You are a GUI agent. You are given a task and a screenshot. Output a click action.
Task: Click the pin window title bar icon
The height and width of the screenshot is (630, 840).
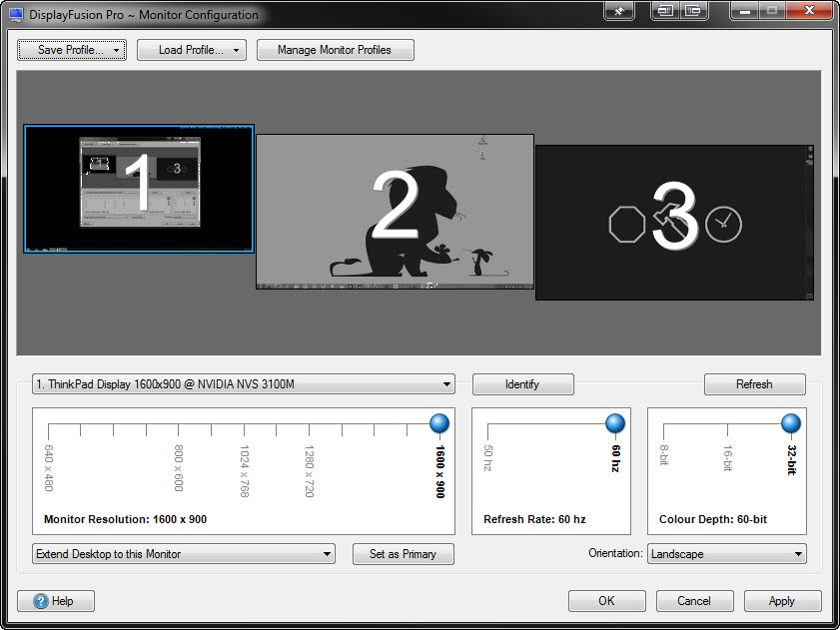[619, 11]
